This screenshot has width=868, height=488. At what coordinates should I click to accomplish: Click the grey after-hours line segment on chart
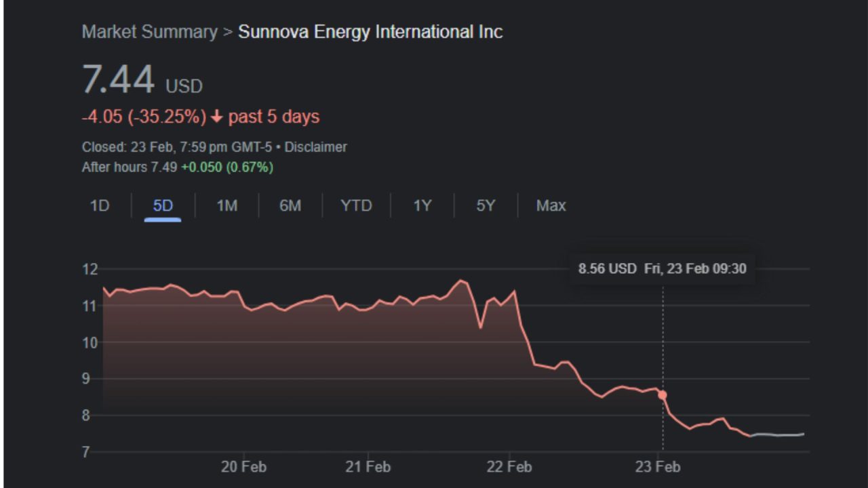pyautogui.click(x=777, y=434)
